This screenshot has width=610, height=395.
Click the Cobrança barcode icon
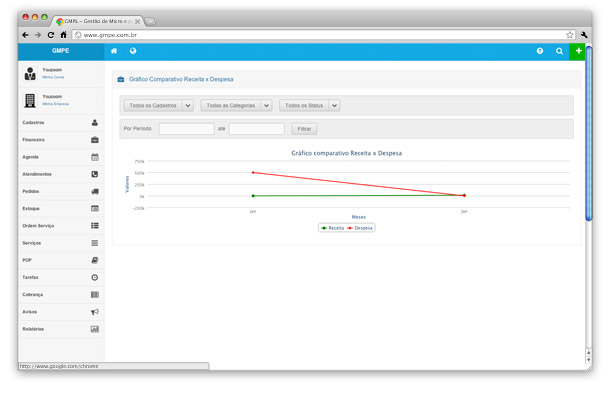(x=95, y=295)
